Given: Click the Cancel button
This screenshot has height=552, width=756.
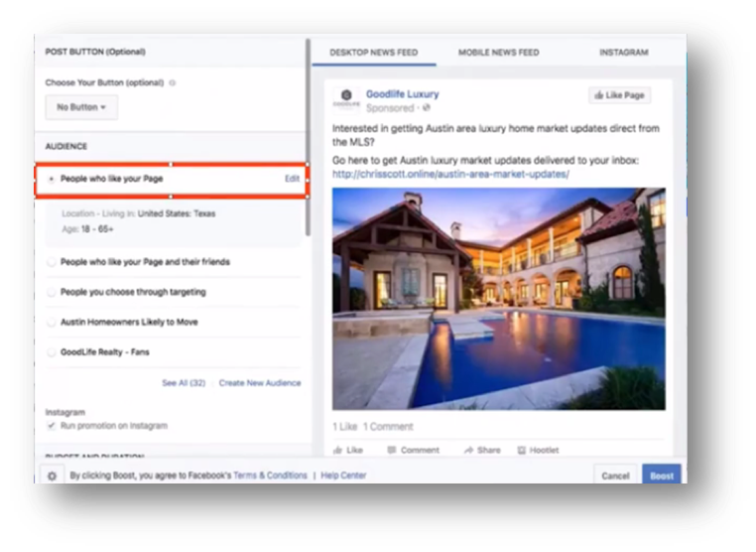Looking at the screenshot, I should coord(615,476).
